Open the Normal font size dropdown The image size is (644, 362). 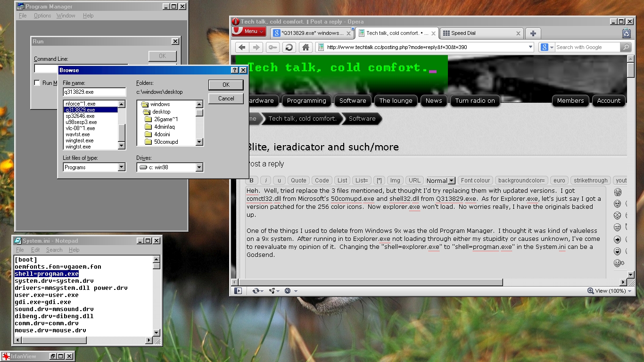coord(452,181)
